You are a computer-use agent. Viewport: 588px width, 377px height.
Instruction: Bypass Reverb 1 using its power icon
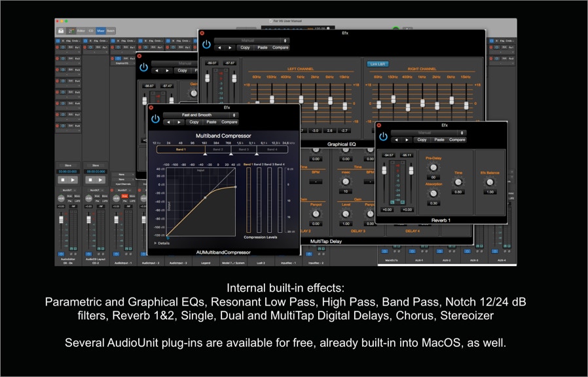(383, 136)
